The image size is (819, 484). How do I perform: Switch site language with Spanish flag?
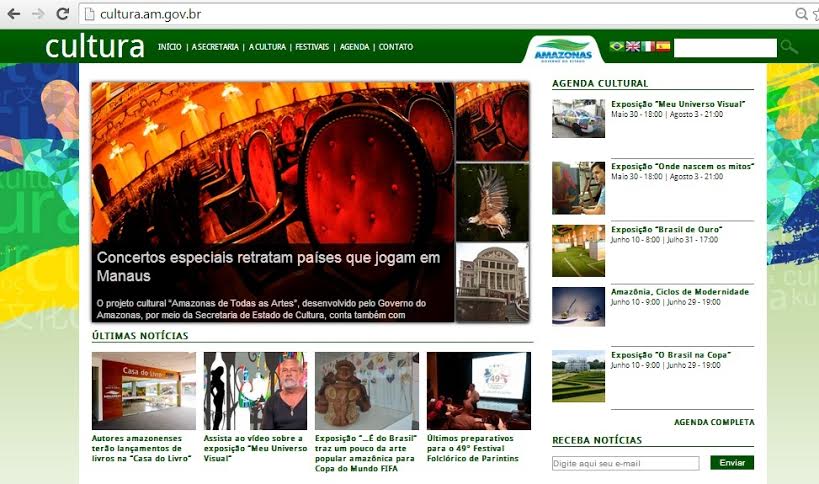click(x=663, y=46)
